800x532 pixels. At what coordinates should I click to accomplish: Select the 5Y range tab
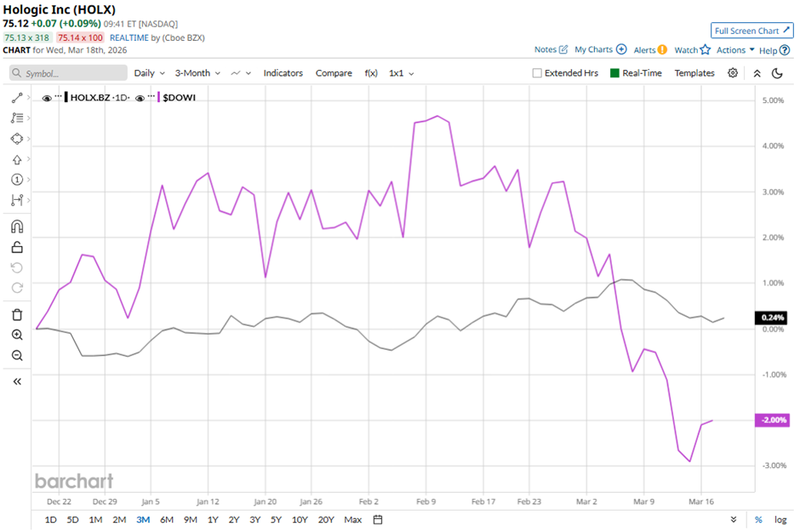(276, 520)
